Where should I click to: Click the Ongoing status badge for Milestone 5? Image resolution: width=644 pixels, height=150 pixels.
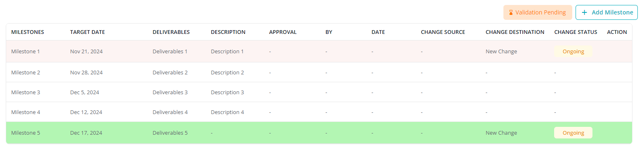point(573,133)
